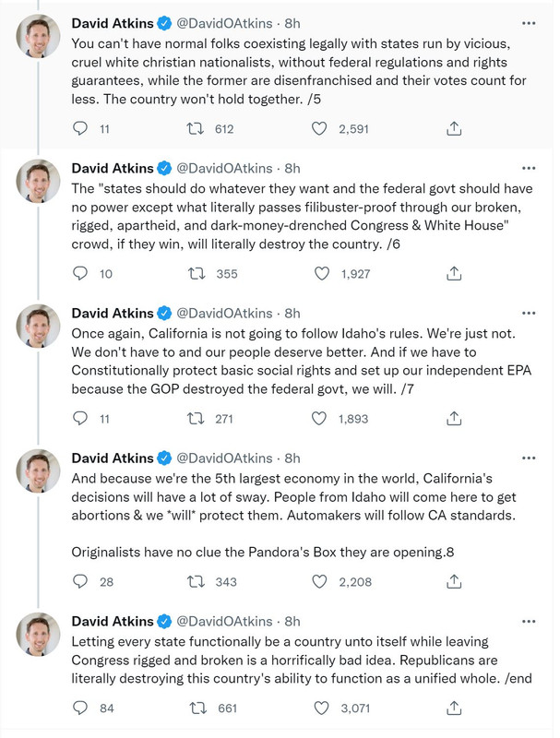Reply to the Pandora's Box tweet

(x=80, y=581)
